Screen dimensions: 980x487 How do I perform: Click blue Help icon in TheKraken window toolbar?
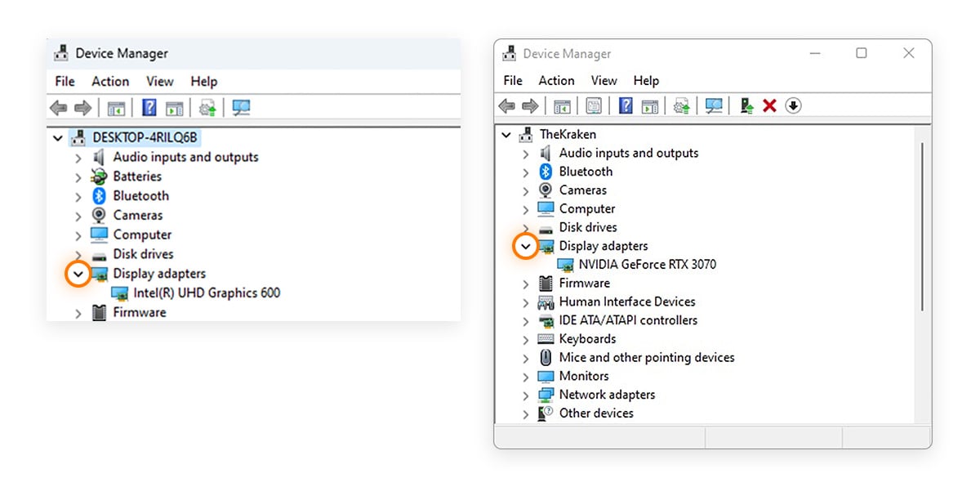click(x=626, y=105)
